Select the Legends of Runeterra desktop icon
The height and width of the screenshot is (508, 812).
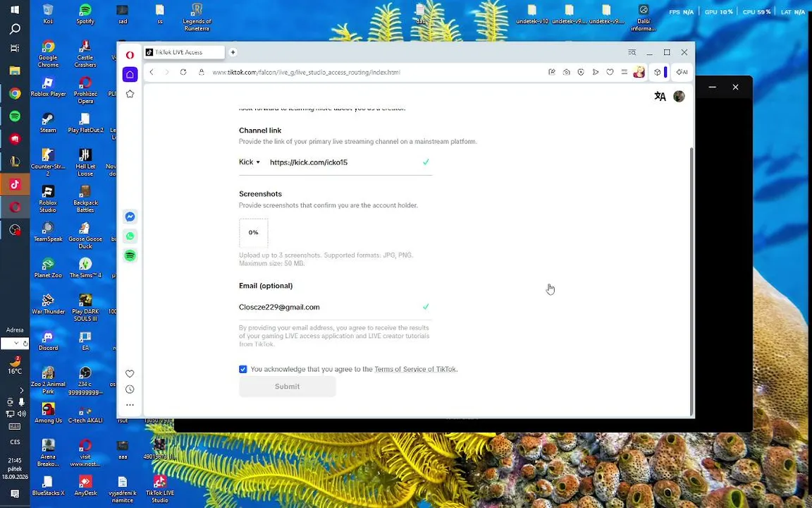click(x=197, y=17)
